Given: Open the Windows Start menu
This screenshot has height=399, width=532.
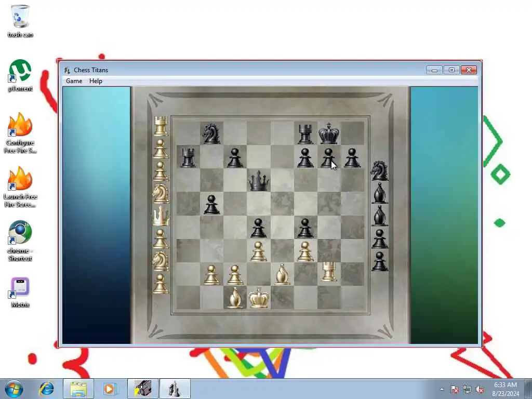Looking at the screenshot, I should pos(14,389).
